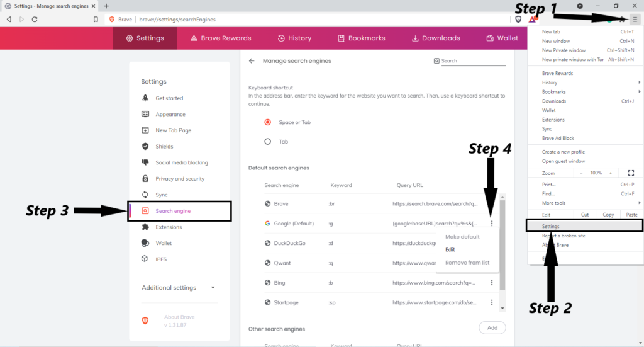Choose Remove from list in context menu
Viewport: 644px width, 347px height.
[x=467, y=263]
